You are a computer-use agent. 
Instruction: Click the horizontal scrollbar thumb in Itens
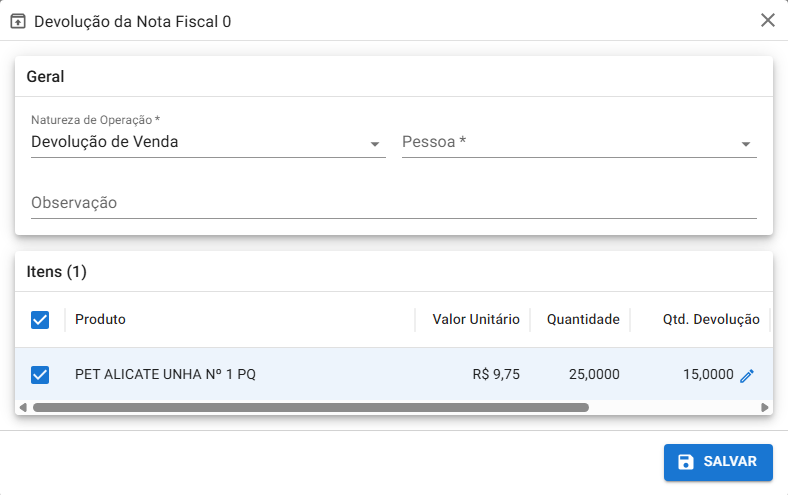310,408
